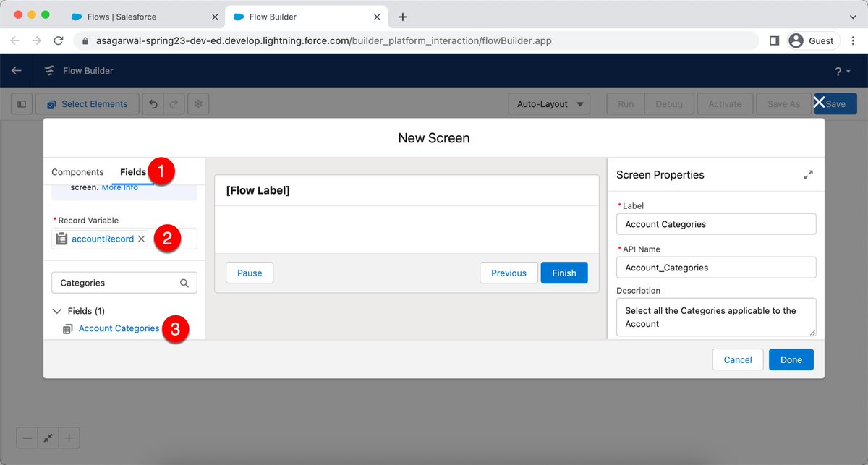Go back using Flow Builder back arrow
This screenshot has height=465, width=868.
pyautogui.click(x=17, y=71)
